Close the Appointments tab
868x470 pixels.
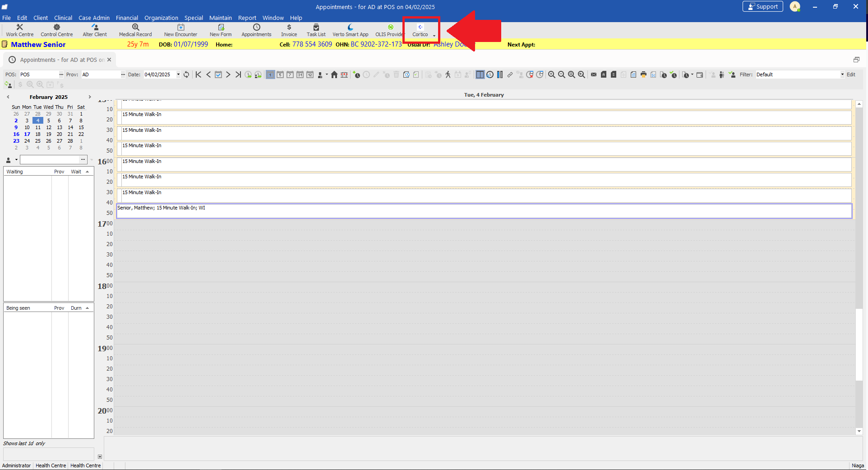pyautogui.click(x=109, y=60)
